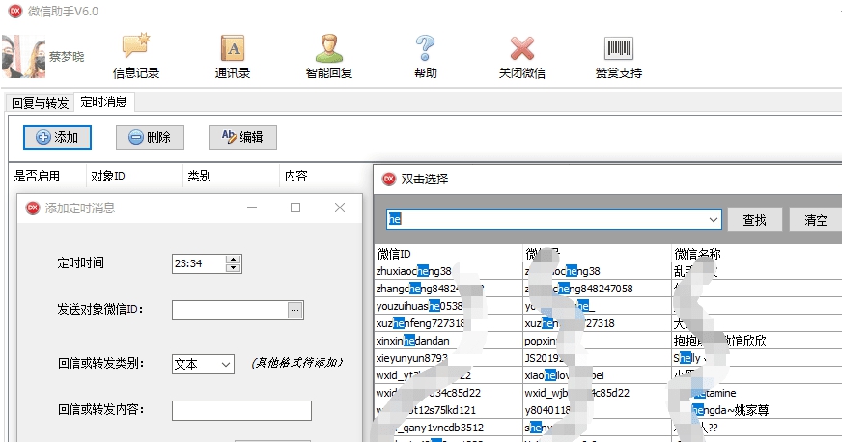Click the 添加 add button
Screen dimensions: 868x442
(57, 137)
